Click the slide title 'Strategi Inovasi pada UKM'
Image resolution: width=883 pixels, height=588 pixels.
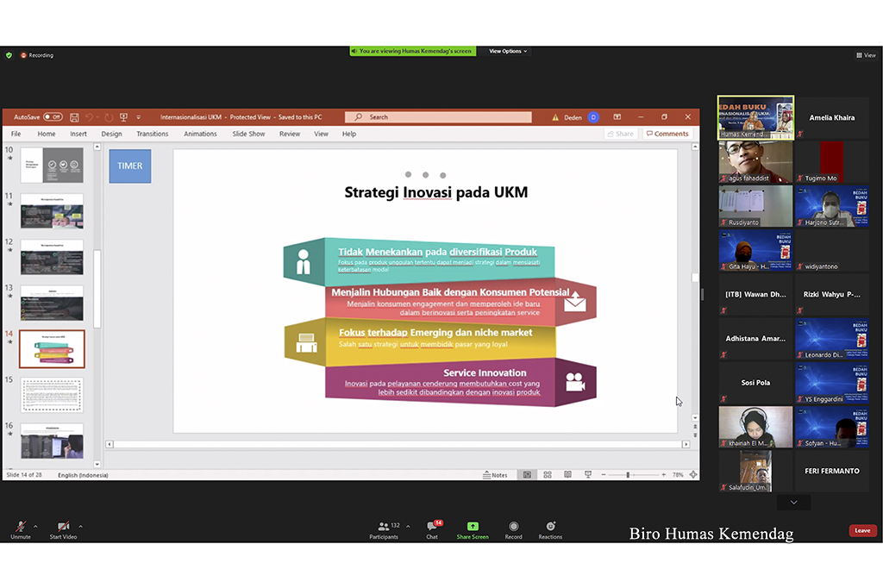[435, 192]
